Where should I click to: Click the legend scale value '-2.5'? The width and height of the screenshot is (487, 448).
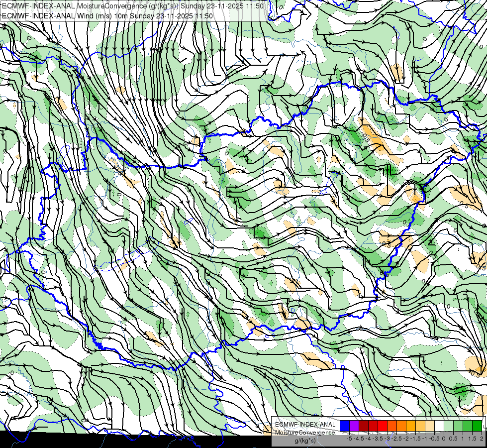pos(397,439)
